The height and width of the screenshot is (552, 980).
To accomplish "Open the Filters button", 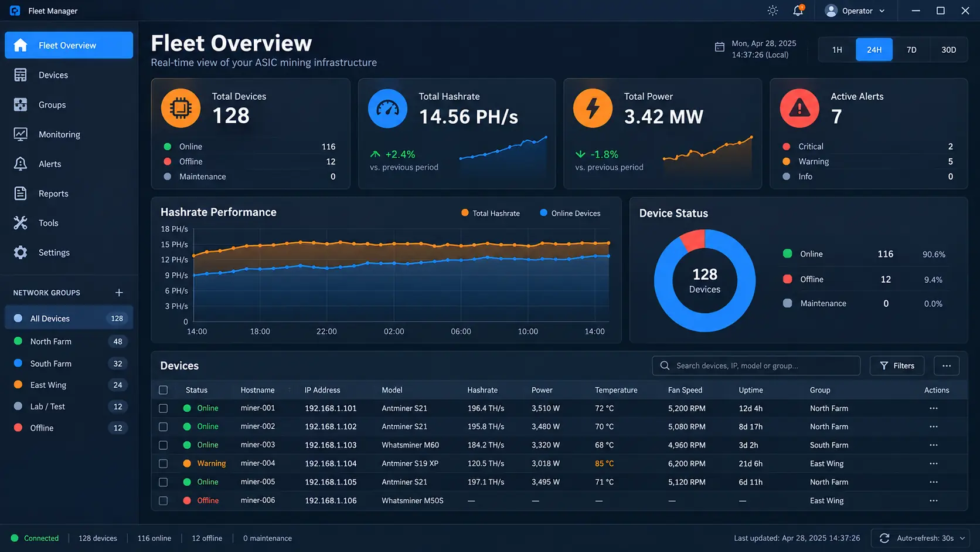I will (897, 365).
